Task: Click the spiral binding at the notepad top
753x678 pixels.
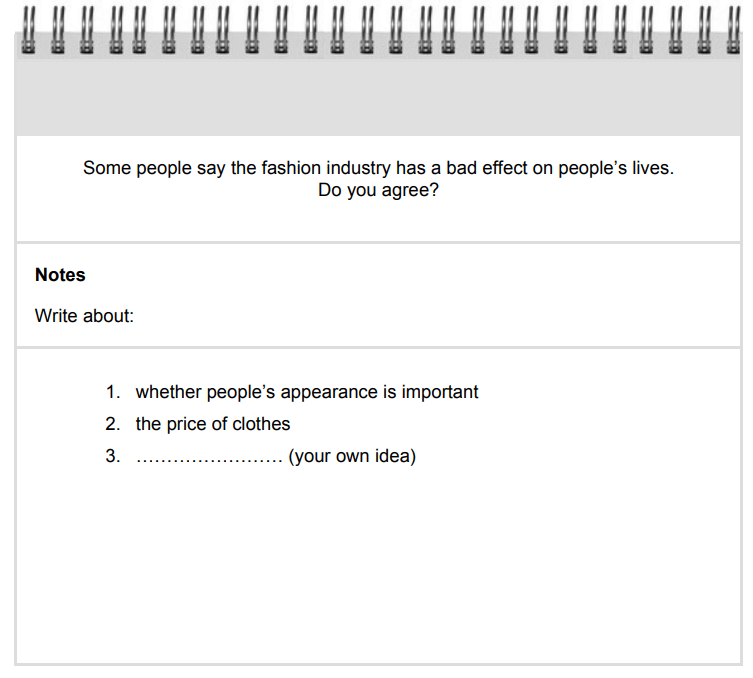Action: (378, 30)
